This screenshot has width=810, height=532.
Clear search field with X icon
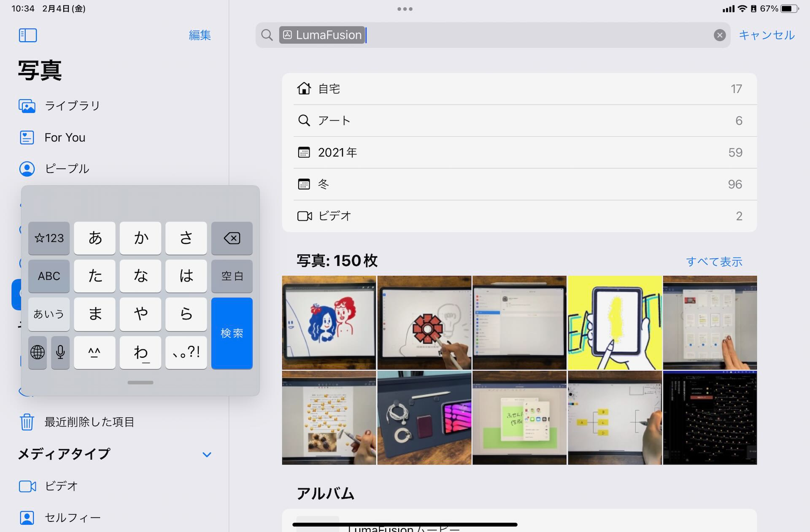[719, 35]
